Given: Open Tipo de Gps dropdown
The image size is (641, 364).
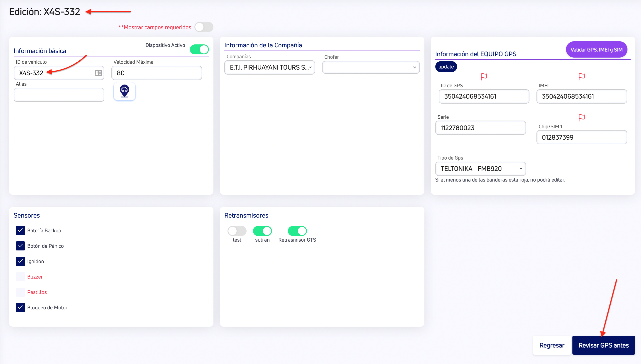Looking at the screenshot, I should pos(480,169).
